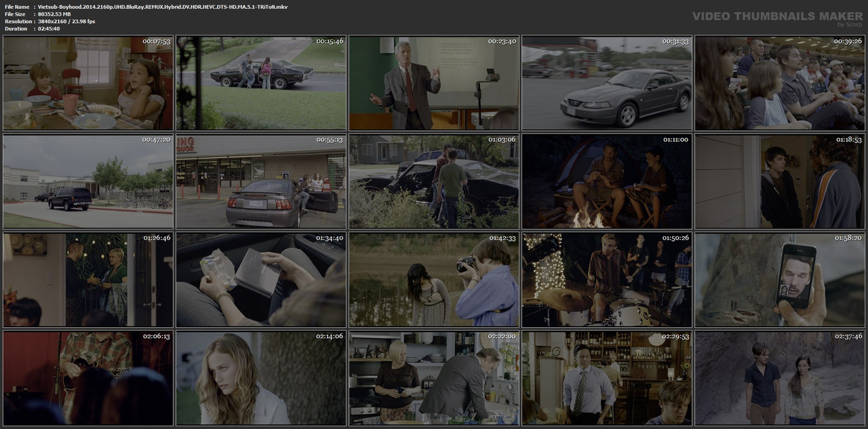Select the thumbnail at 01:18:53
868x429 pixels.
point(780,181)
